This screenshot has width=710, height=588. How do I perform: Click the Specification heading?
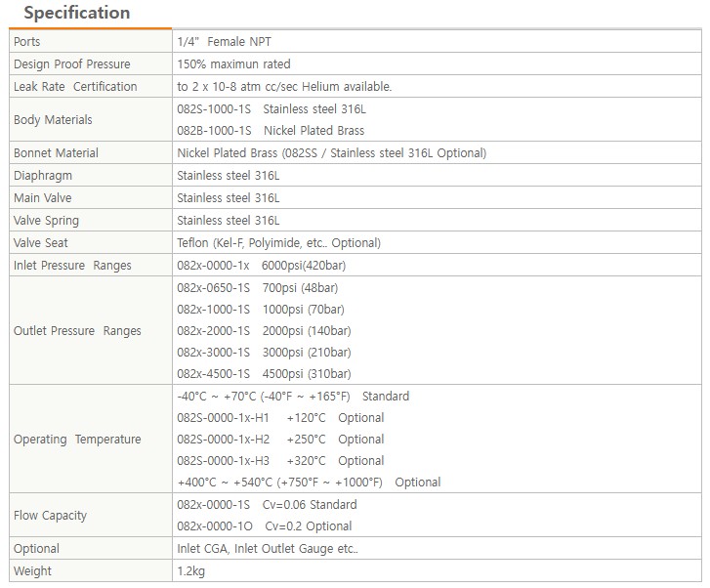coord(76,13)
